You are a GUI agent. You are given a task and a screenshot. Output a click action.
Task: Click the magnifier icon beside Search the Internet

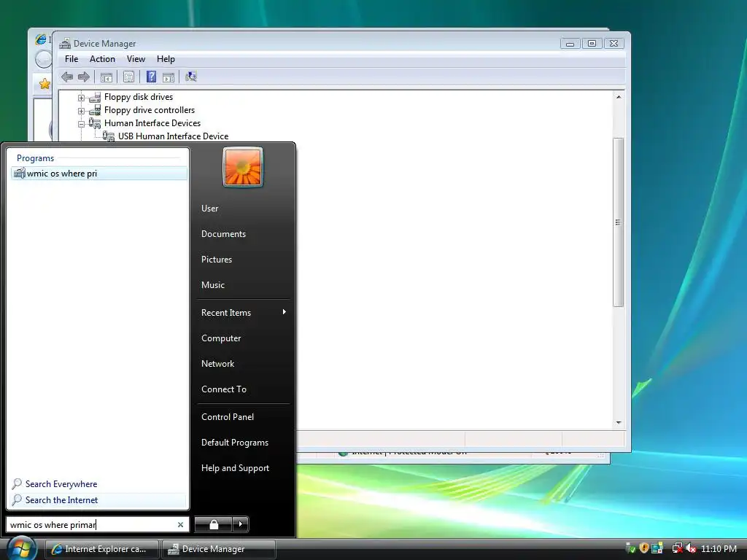coord(17,500)
